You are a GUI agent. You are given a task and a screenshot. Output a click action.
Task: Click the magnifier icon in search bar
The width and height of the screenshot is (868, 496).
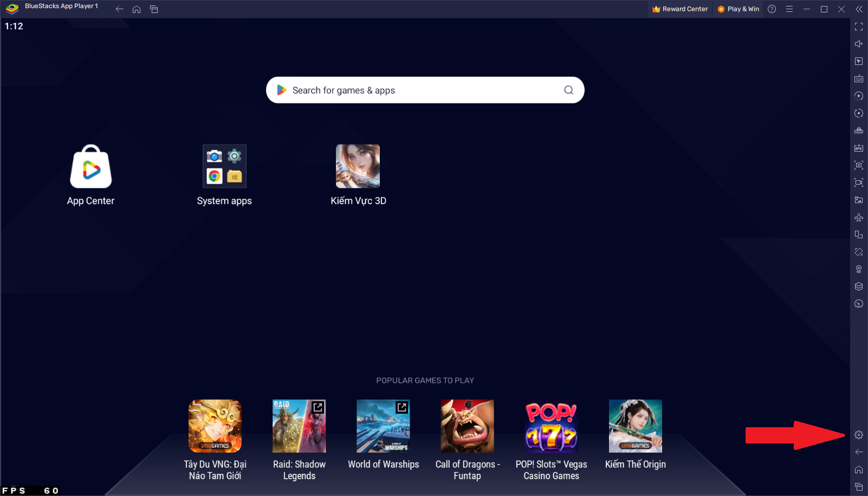[568, 90]
